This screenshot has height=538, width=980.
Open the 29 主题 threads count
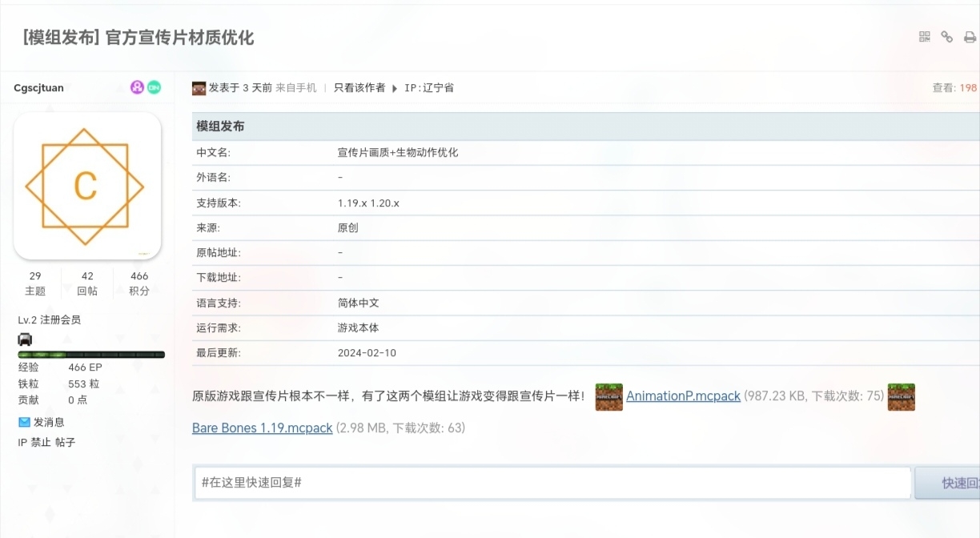(35, 283)
